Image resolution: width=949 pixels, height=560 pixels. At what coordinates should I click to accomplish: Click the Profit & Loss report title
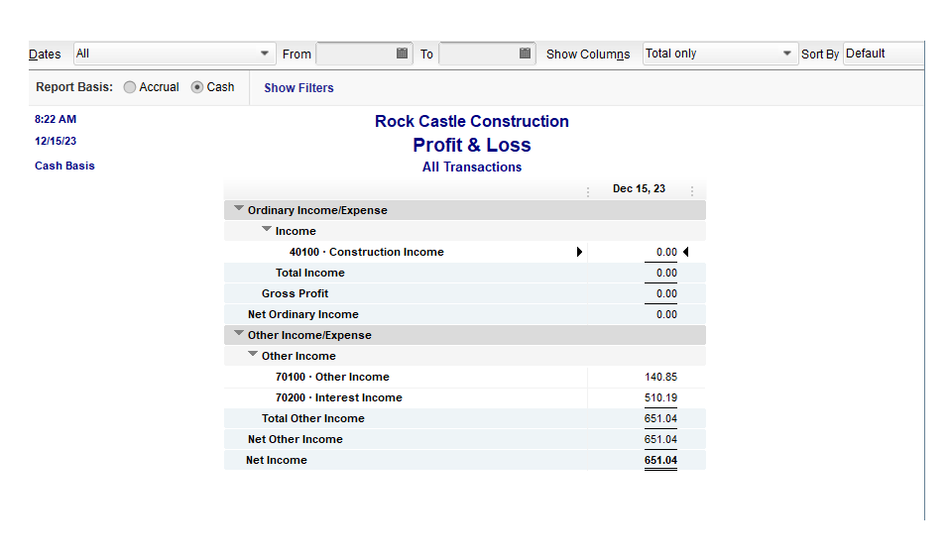471,145
